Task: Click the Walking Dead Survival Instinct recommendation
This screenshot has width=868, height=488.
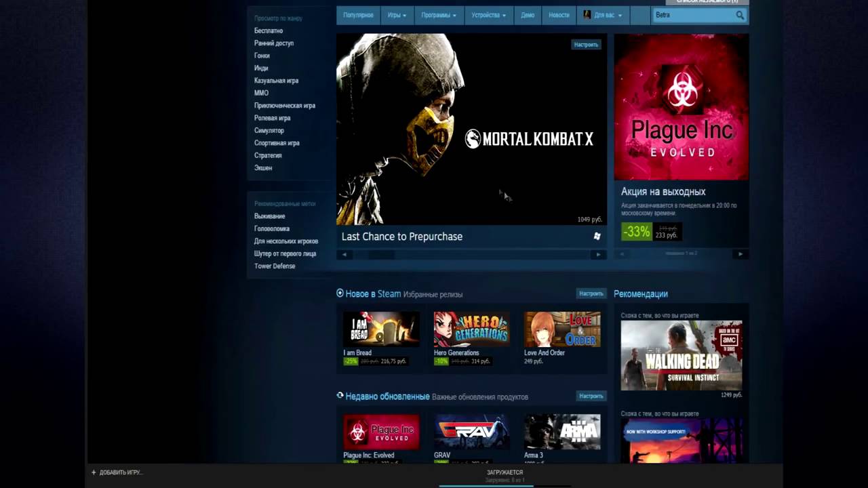Action: [x=682, y=355]
